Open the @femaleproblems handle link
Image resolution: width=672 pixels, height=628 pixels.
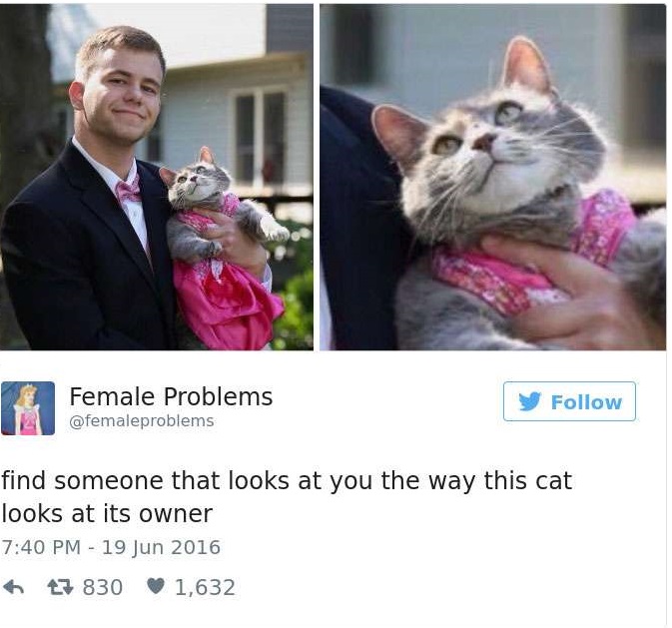tap(142, 421)
